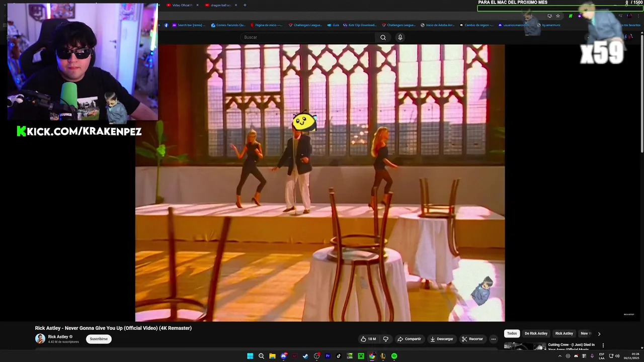Open the Facebook bookmark icon

point(167,25)
